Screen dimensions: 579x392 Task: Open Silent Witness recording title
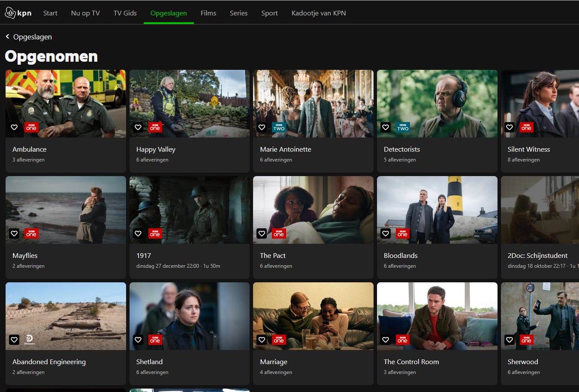click(x=529, y=149)
